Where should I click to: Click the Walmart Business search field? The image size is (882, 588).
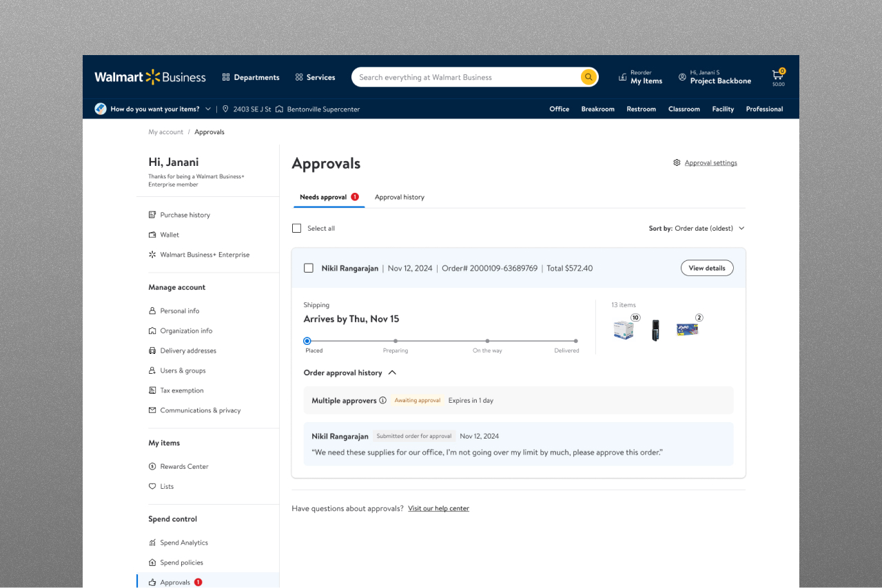(x=465, y=77)
